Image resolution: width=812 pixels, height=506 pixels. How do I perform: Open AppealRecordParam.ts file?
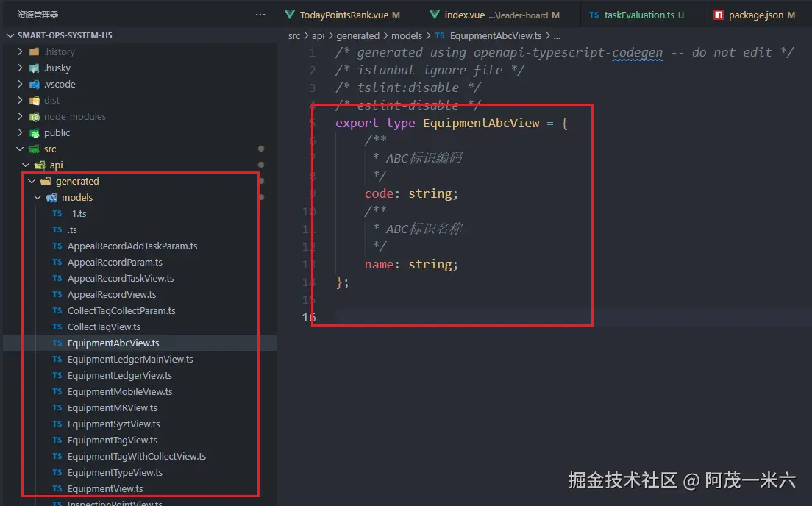(115, 262)
